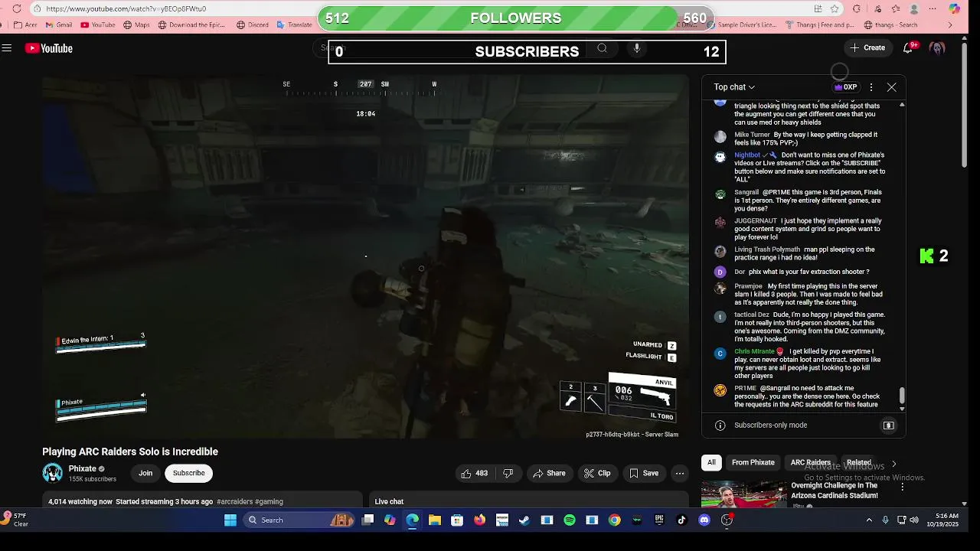The width and height of the screenshot is (980, 551).
Task: Click the video player to pause
Action: [365, 256]
